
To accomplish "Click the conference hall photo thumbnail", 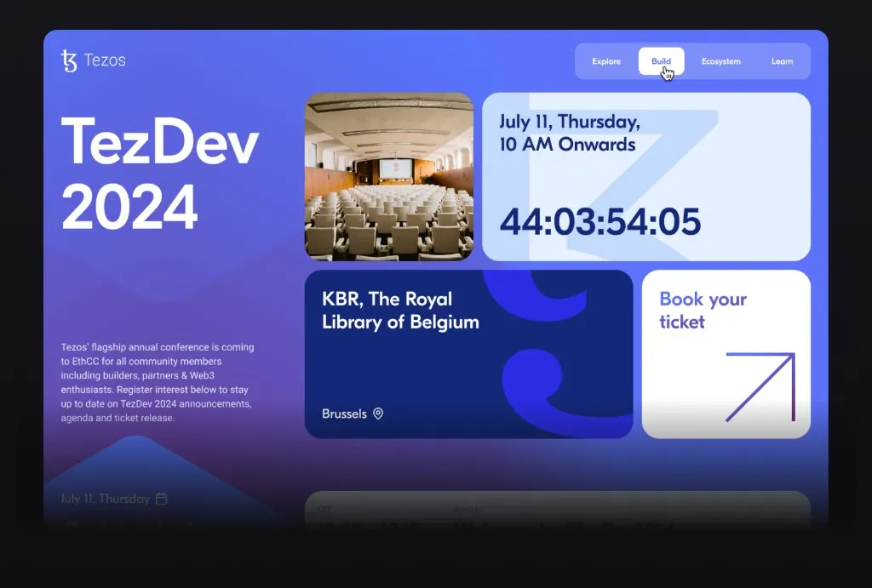I will click(x=389, y=177).
